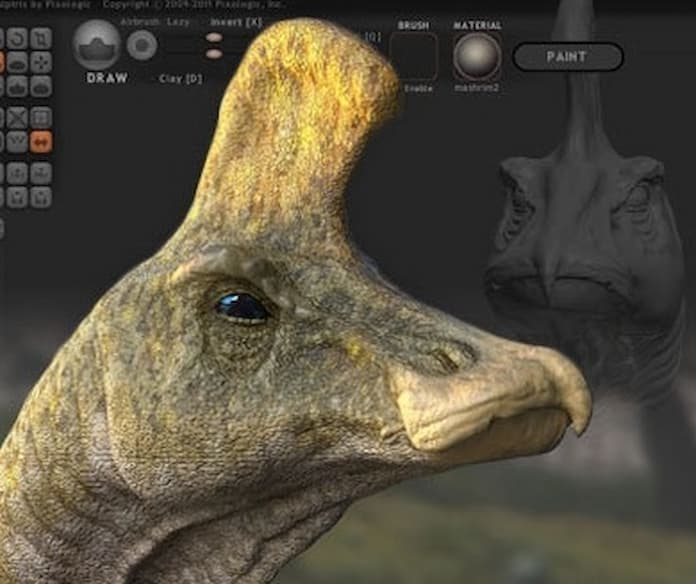
Task: Open the MATERIAL sphere picker
Action: click(478, 57)
